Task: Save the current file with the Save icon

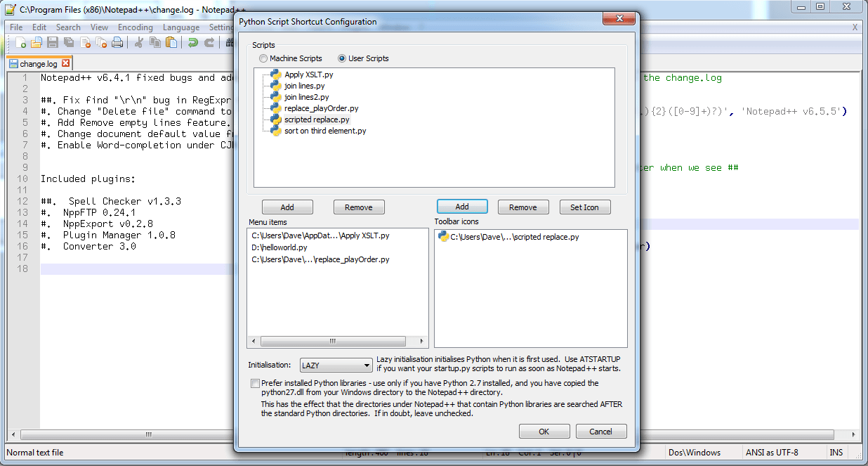Action: point(53,42)
